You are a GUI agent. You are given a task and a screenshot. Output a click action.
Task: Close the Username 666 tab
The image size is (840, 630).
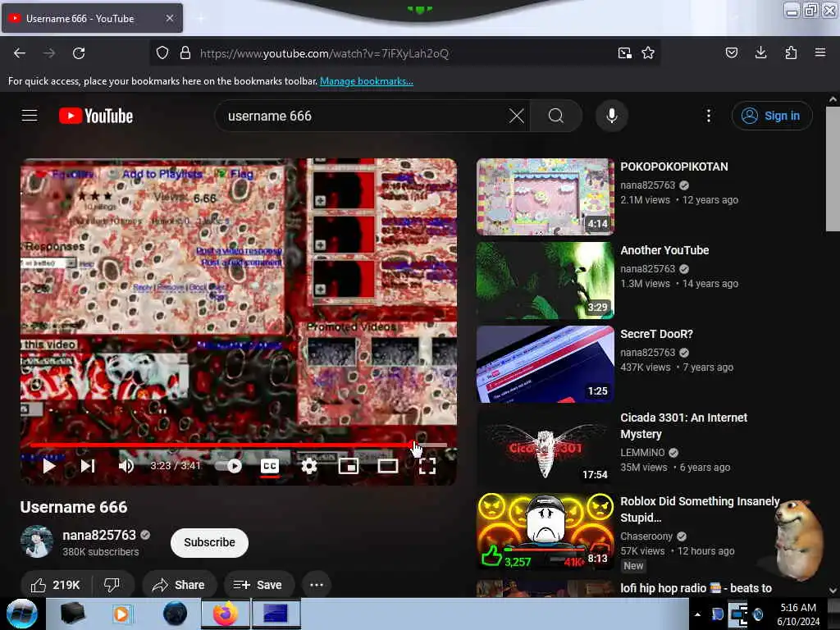point(169,18)
